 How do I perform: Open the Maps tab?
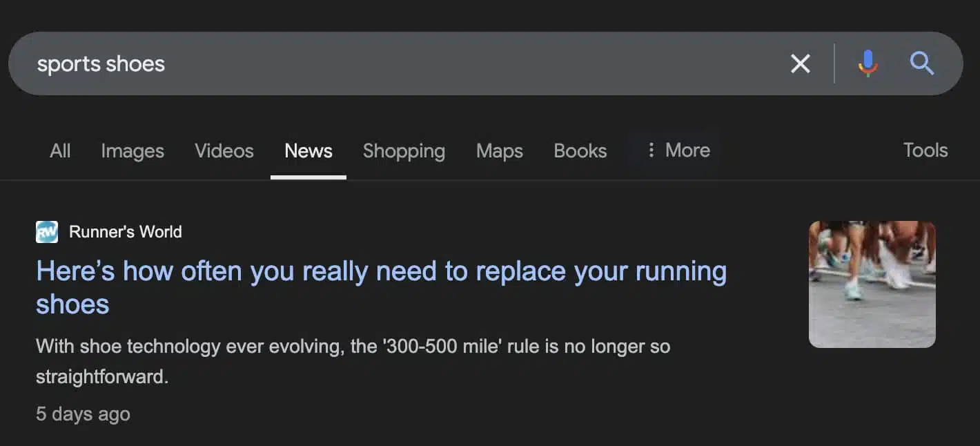point(500,151)
